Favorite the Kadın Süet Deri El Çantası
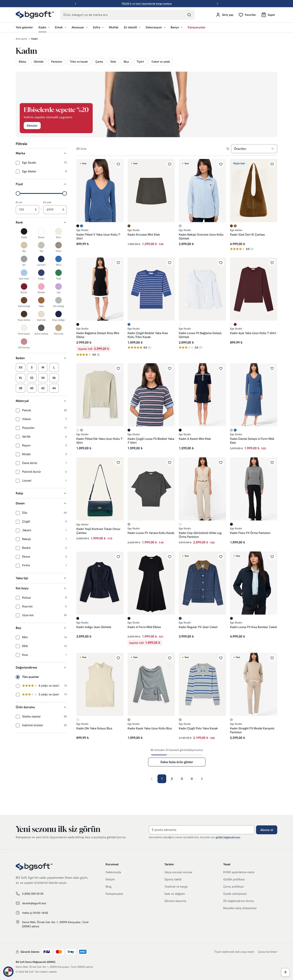The width and height of the screenshot is (293, 980). tap(272, 164)
